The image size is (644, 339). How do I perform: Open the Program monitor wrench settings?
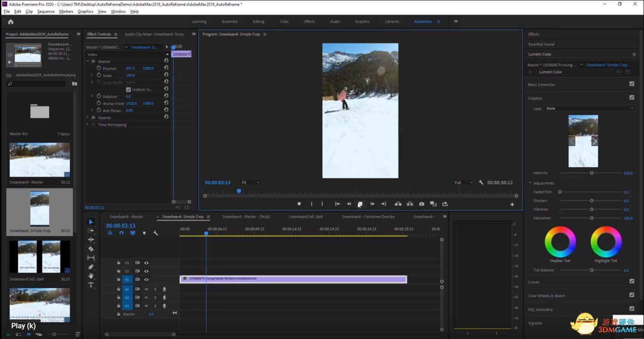(481, 182)
